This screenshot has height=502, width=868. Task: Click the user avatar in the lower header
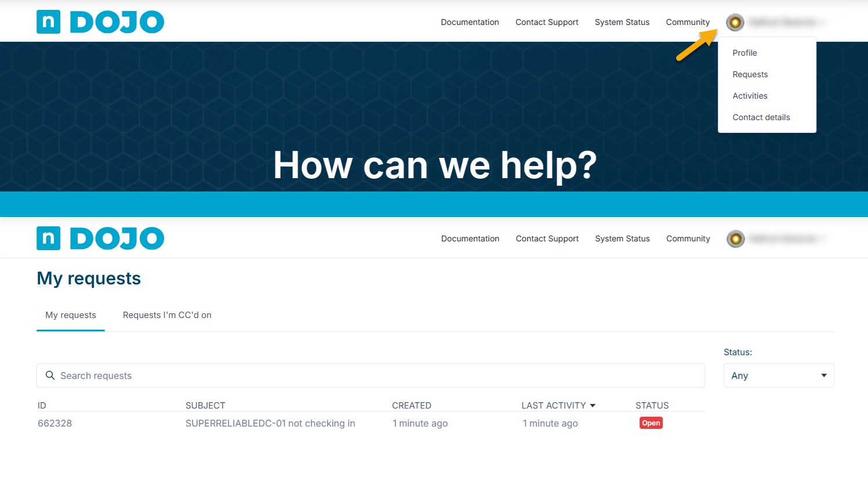tap(736, 239)
